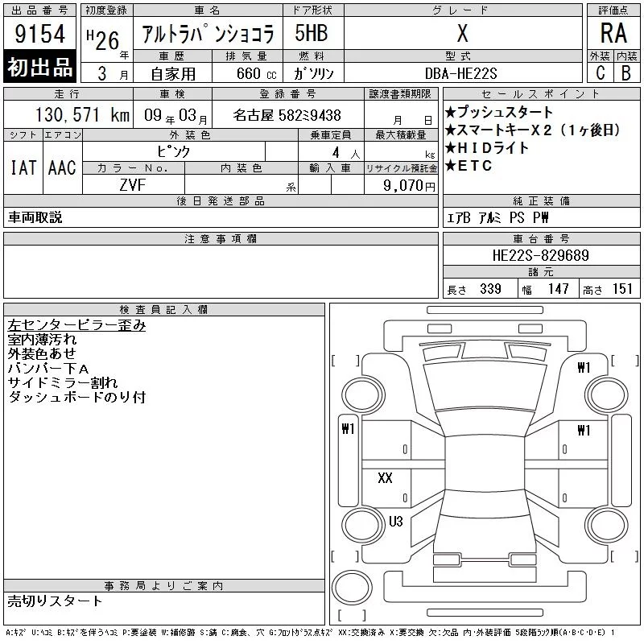Screen dimensions: 644x644
Task: Click inspector note 外装色あせ
Action: click(42, 353)
